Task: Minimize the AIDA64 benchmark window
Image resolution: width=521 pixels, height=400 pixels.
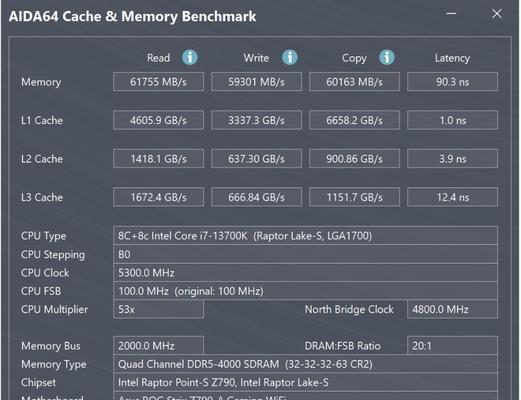Action: click(x=451, y=14)
